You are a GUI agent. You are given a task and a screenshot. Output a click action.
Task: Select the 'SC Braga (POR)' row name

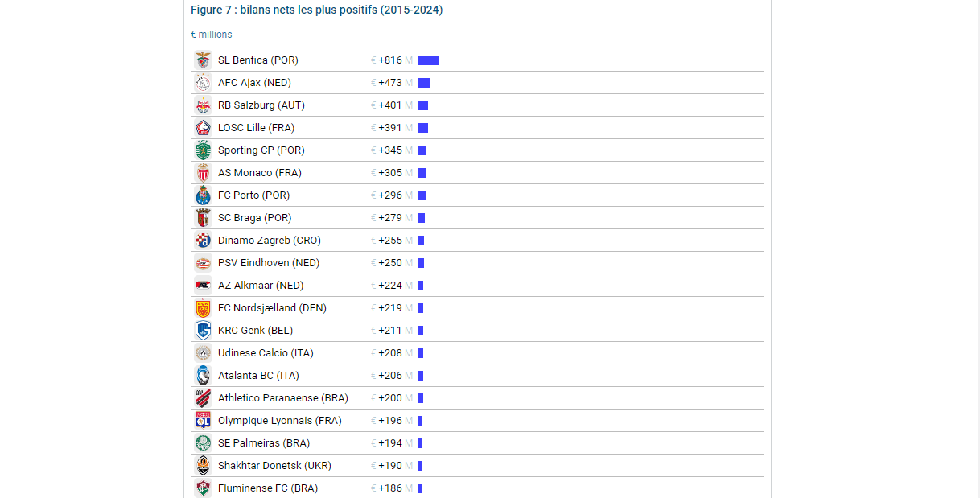click(255, 218)
